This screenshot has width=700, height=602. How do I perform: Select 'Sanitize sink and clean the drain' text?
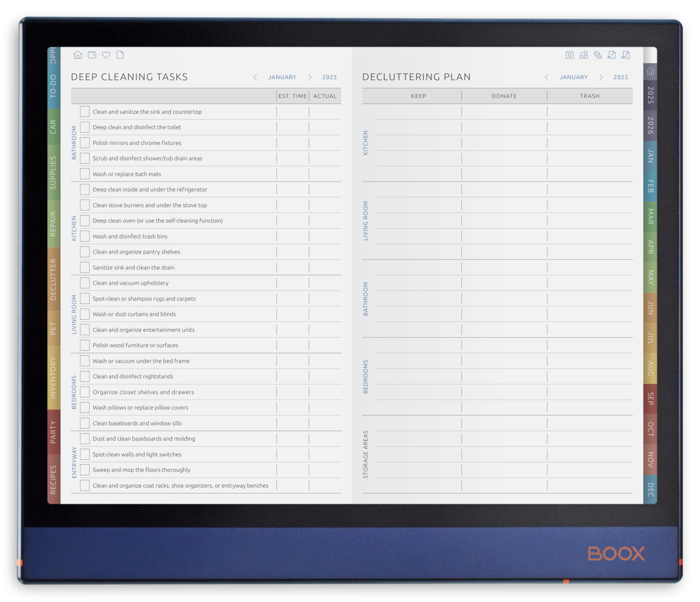click(133, 267)
